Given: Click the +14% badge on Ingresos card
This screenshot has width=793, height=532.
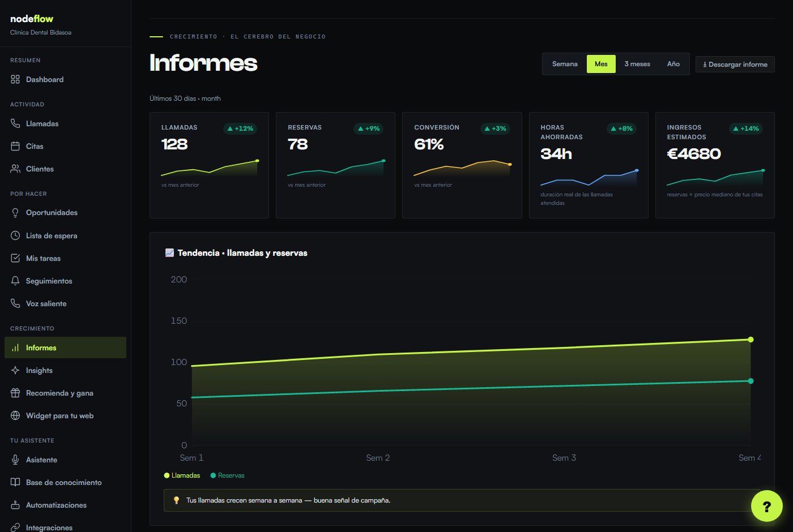Looking at the screenshot, I should 746,128.
